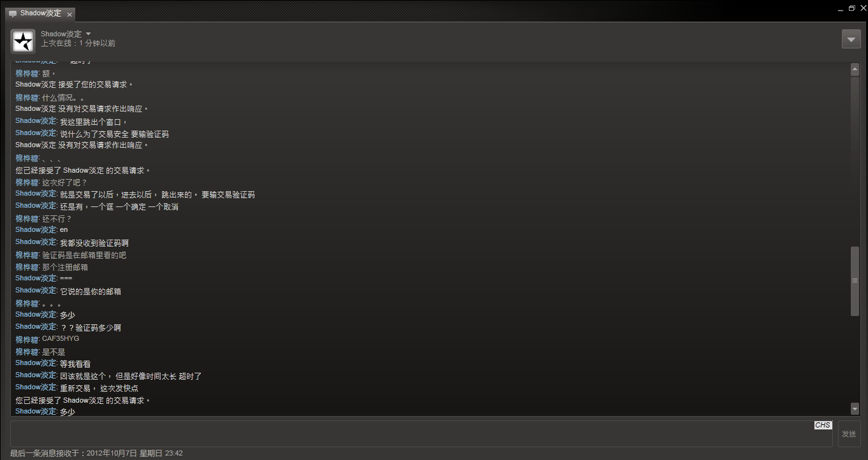The width and height of the screenshot is (868, 460).
Task: Click the 棉桦糖 name beside 还不行?
Action: pos(27,219)
